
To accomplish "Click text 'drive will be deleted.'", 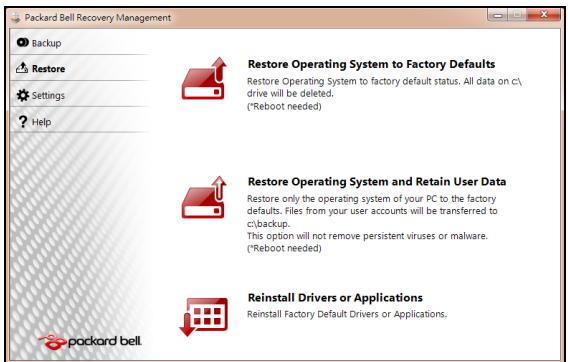I will point(290,93).
